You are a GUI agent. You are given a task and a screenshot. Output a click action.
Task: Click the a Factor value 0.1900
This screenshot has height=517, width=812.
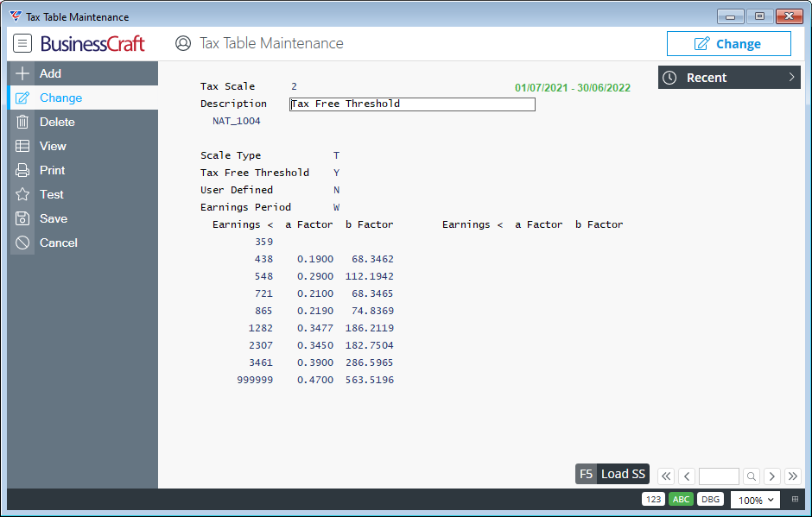click(x=315, y=259)
